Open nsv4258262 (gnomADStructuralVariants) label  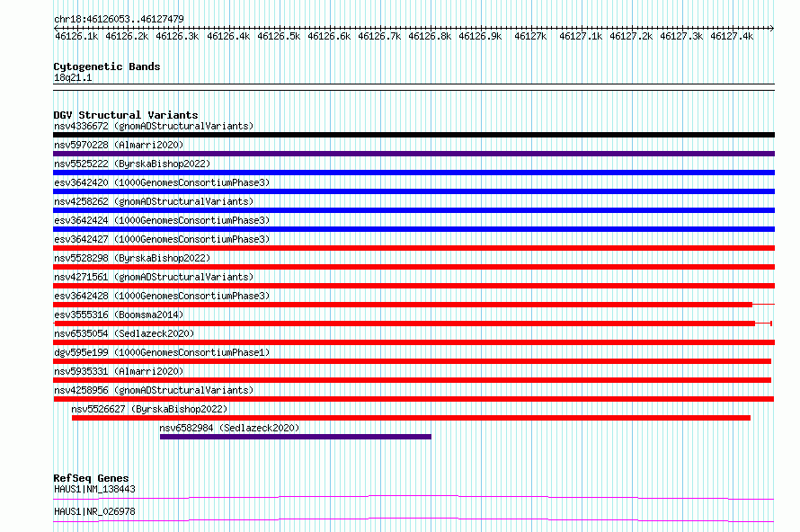pos(154,201)
